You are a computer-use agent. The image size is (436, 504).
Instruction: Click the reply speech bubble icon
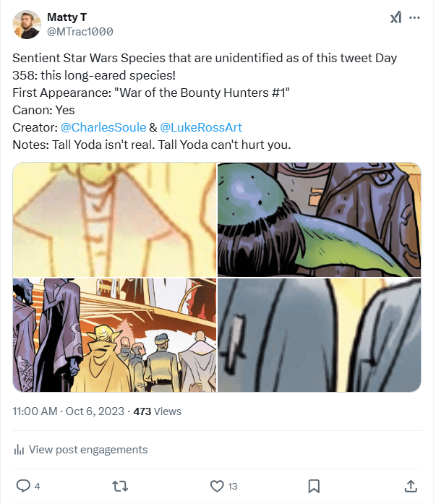23,485
